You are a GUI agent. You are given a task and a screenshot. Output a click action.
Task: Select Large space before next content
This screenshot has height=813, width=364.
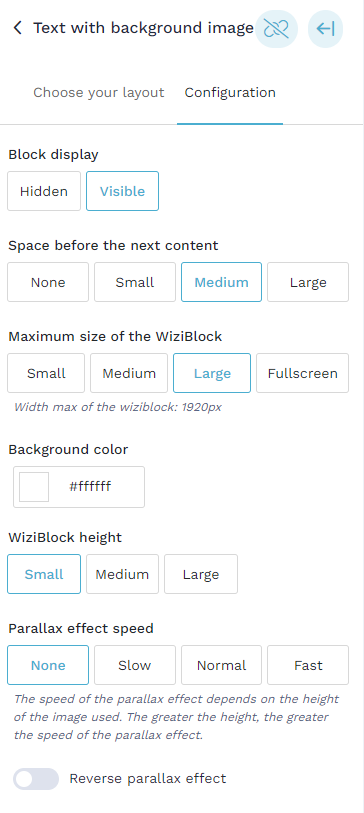[308, 283]
